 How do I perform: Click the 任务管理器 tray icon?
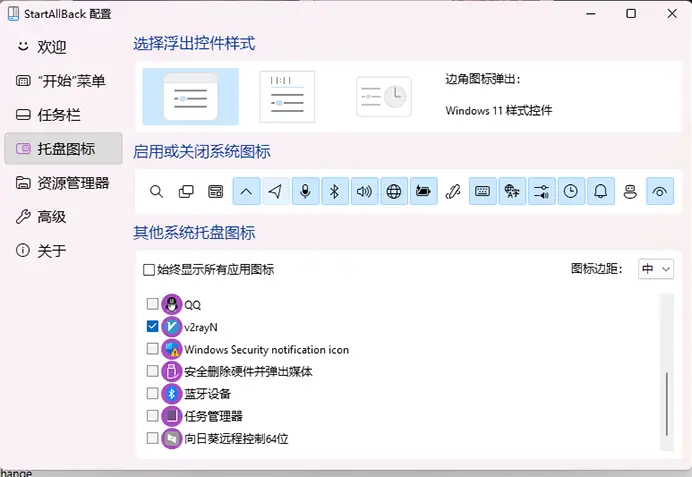click(172, 416)
